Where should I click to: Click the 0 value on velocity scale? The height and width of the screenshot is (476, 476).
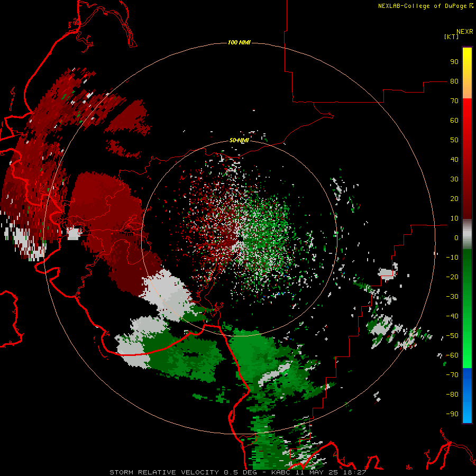click(456, 238)
